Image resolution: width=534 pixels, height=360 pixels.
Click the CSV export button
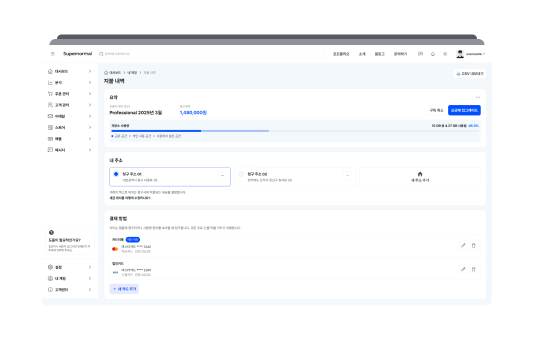point(470,74)
